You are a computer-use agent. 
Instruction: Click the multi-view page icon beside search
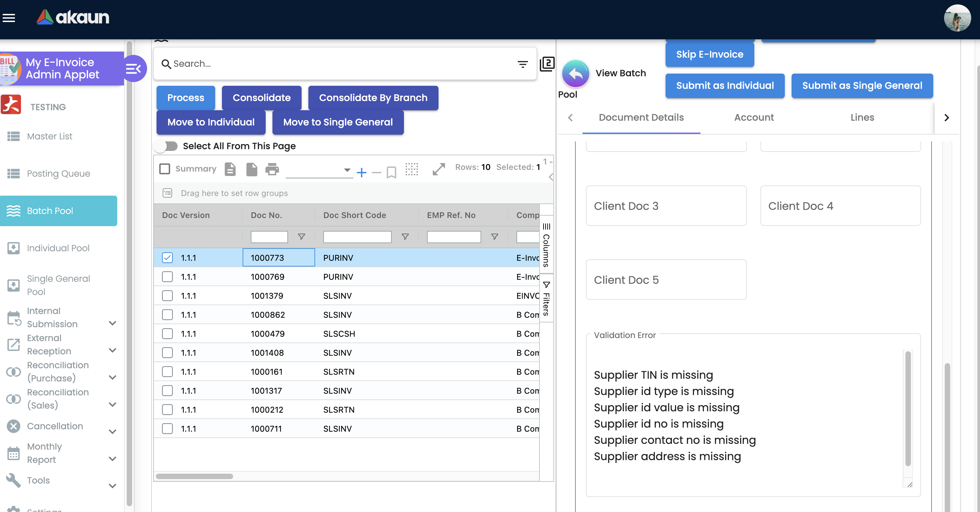(547, 63)
